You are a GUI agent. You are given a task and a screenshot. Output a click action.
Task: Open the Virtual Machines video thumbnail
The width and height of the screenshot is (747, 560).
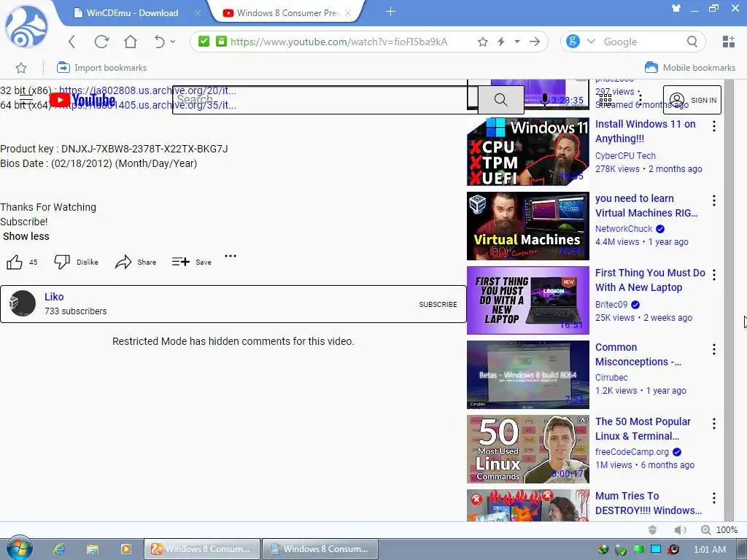[528, 226]
